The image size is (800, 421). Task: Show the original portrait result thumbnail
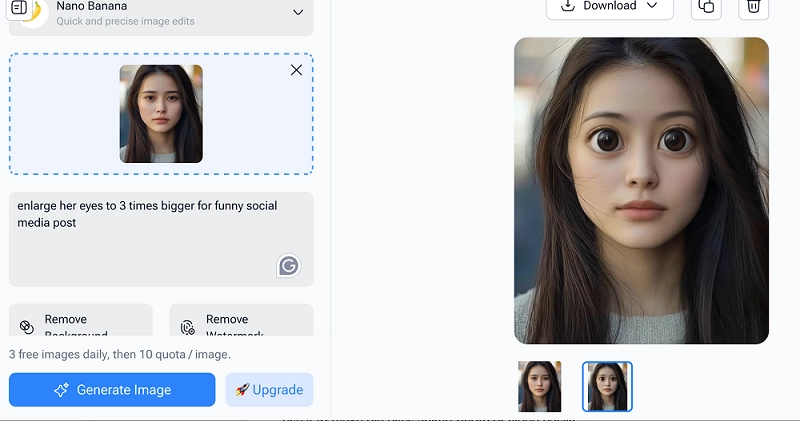click(x=540, y=386)
